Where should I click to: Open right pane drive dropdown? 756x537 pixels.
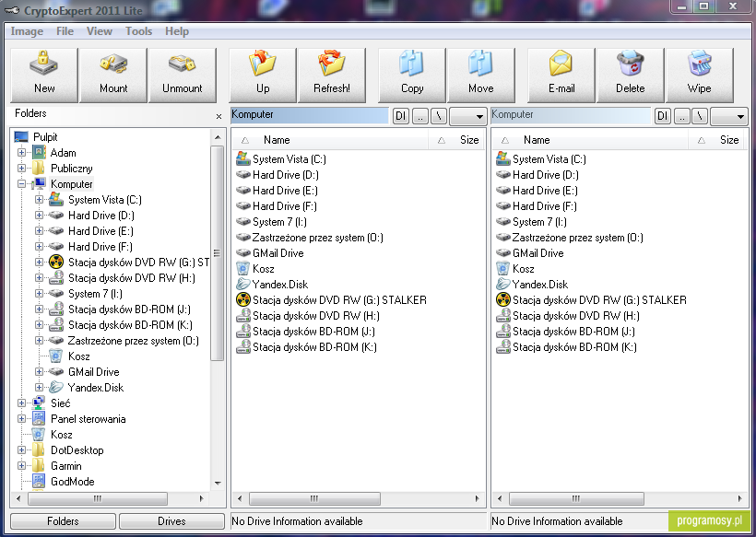click(x=728, y=116)
